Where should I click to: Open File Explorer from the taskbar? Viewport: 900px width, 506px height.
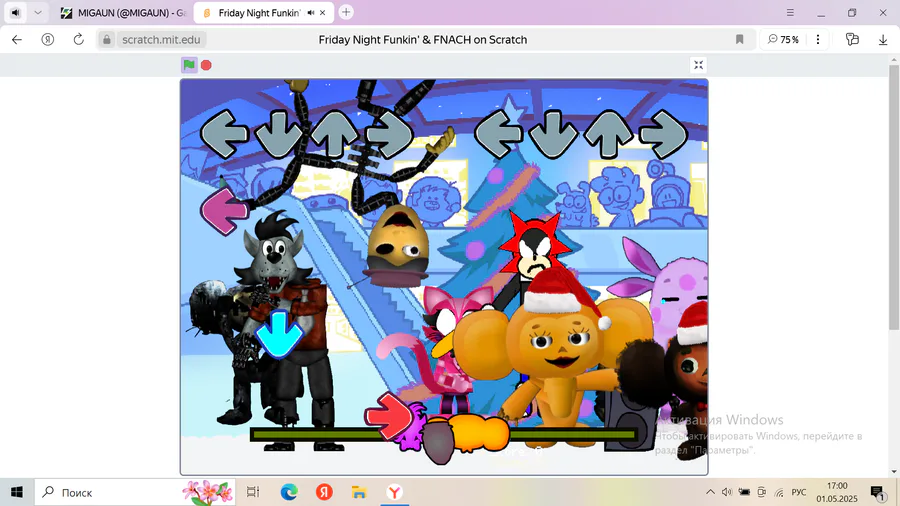(x=359, y=492)
